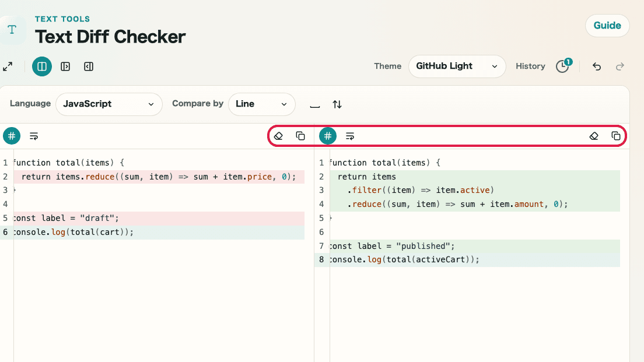Viewport: 644px width, 362px height.
Task: Click the Theme label text
Action: point(387,66)
